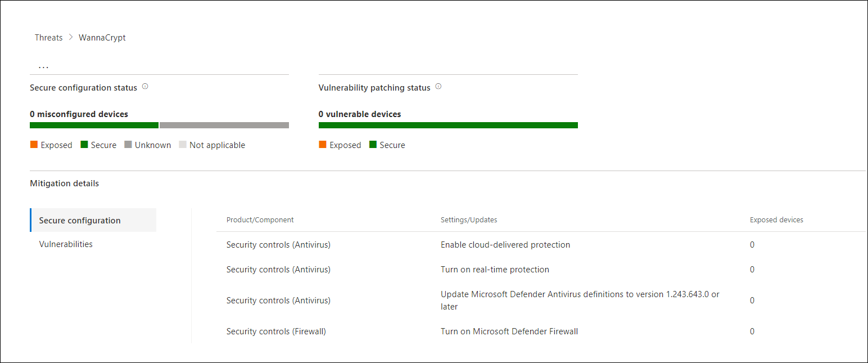Open the three-dot more options menu
Viewport: 868px width, 363px height.
(x=43, y=66)
